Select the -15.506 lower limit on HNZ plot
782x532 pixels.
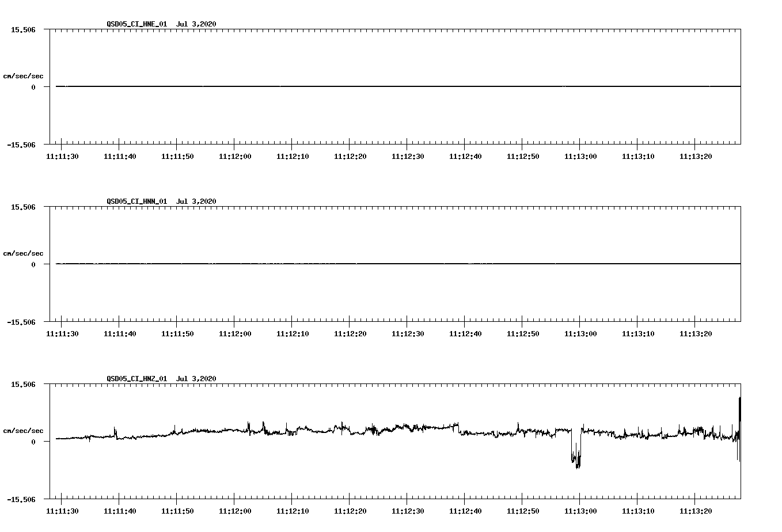pyautogui.click(x=21, y=499)
